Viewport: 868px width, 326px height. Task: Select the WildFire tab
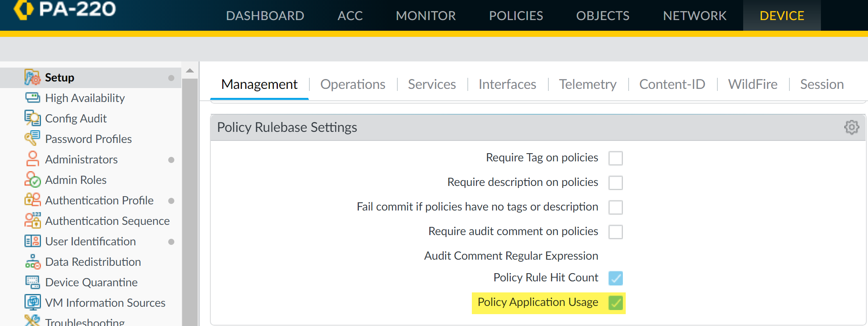752,84
